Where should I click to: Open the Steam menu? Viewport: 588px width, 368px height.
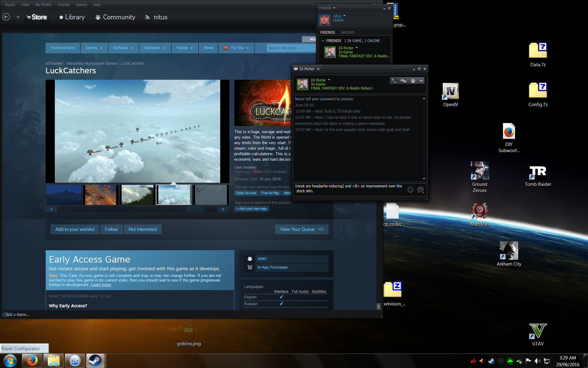(x=10, y=5)
